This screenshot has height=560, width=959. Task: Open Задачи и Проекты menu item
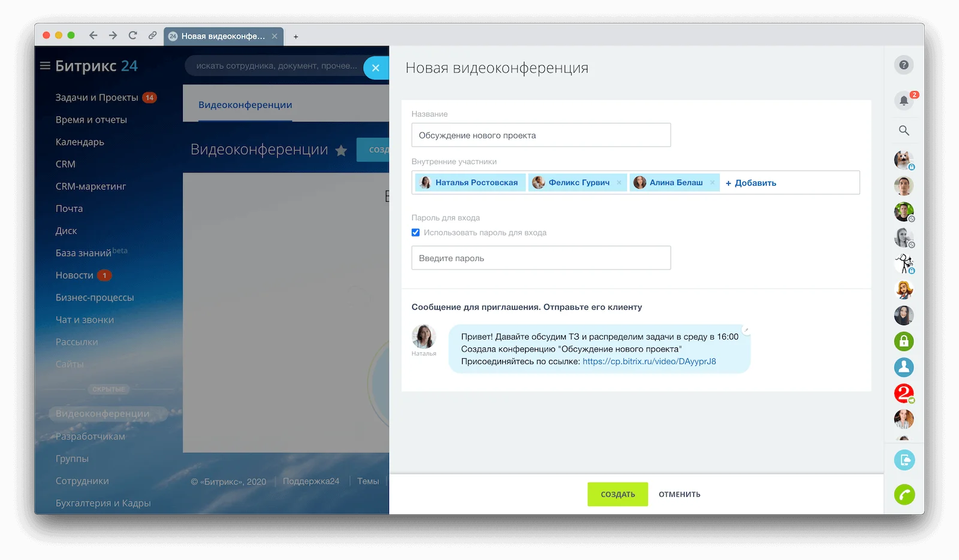(97, 98)
